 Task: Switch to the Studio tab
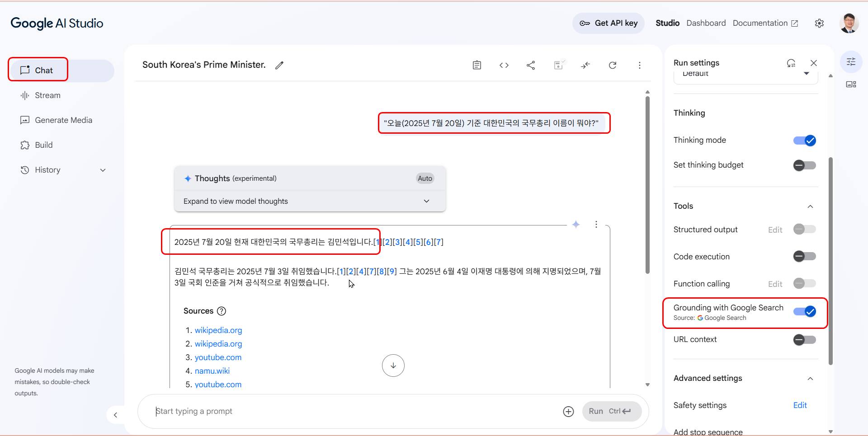pos(667,23)
